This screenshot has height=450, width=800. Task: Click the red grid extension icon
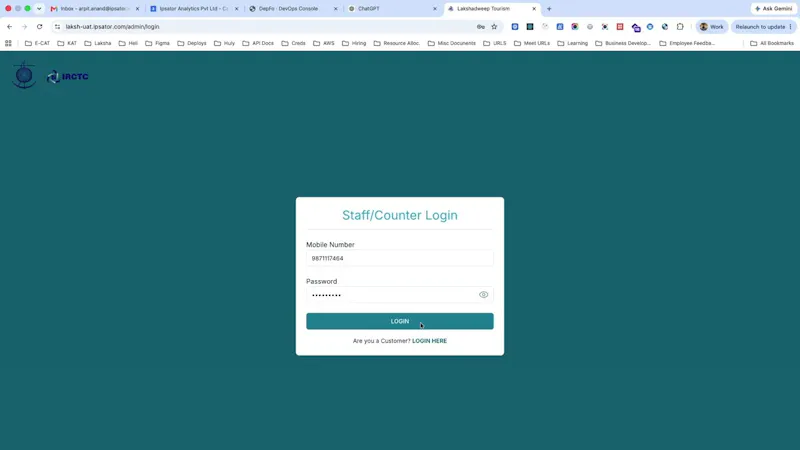click(620, 27)
